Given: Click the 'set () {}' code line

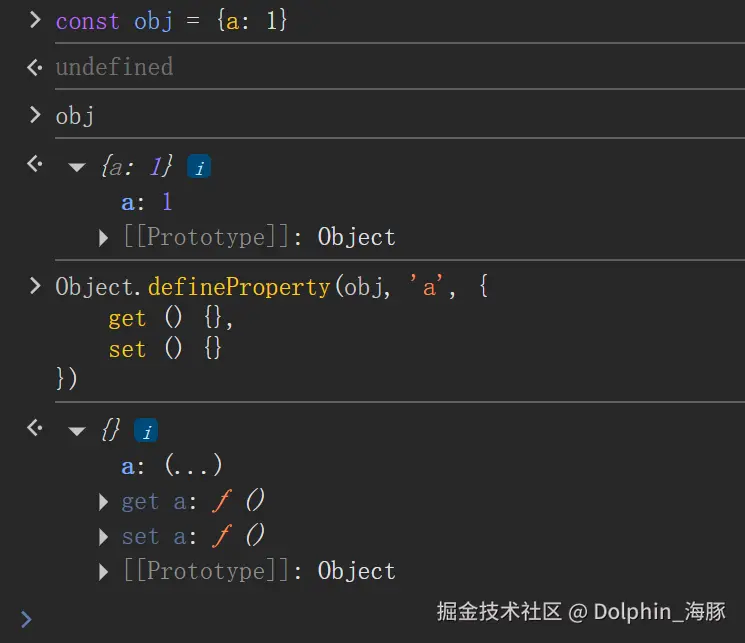Looking at the screenshot, I should pyautogui.click(x=165, y=349).
